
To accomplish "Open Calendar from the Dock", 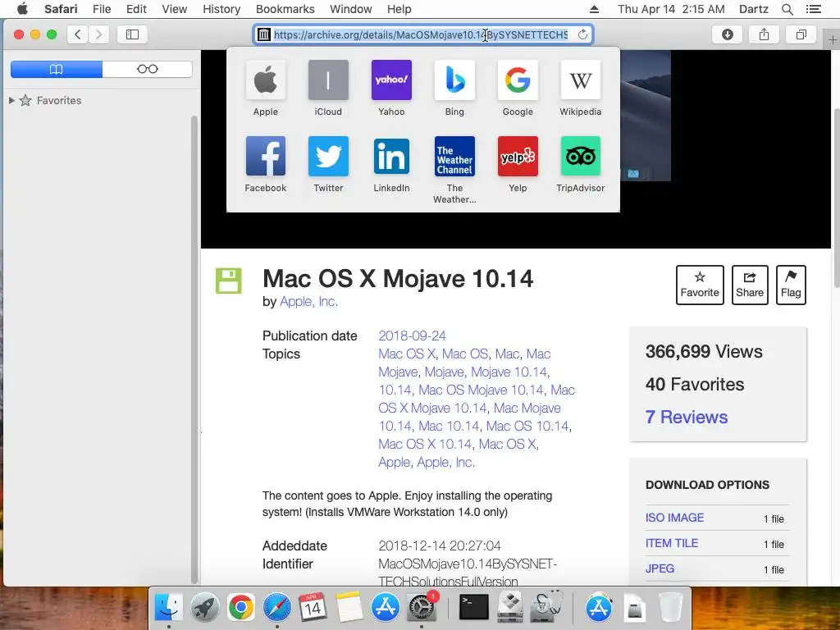I will 313,608.
